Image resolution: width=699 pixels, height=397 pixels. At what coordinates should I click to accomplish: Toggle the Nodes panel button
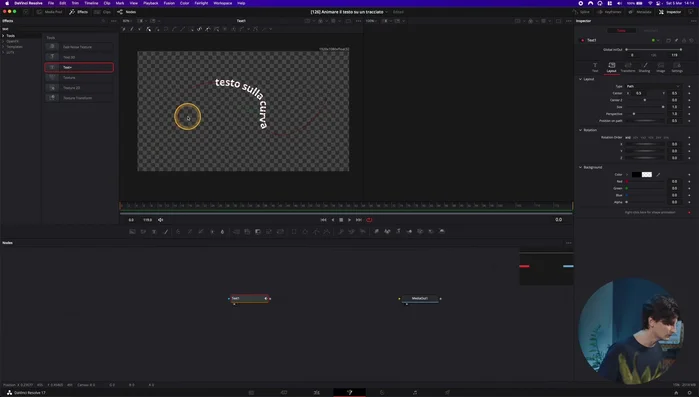127,12
